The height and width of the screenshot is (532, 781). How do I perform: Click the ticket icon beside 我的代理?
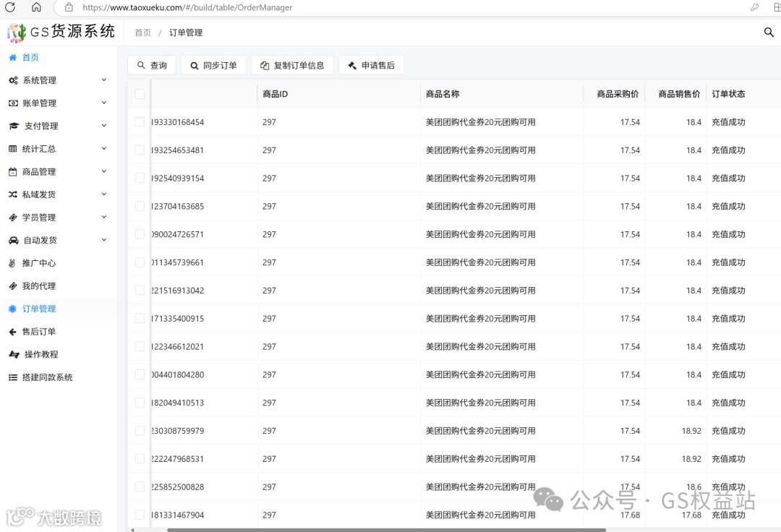13,286
